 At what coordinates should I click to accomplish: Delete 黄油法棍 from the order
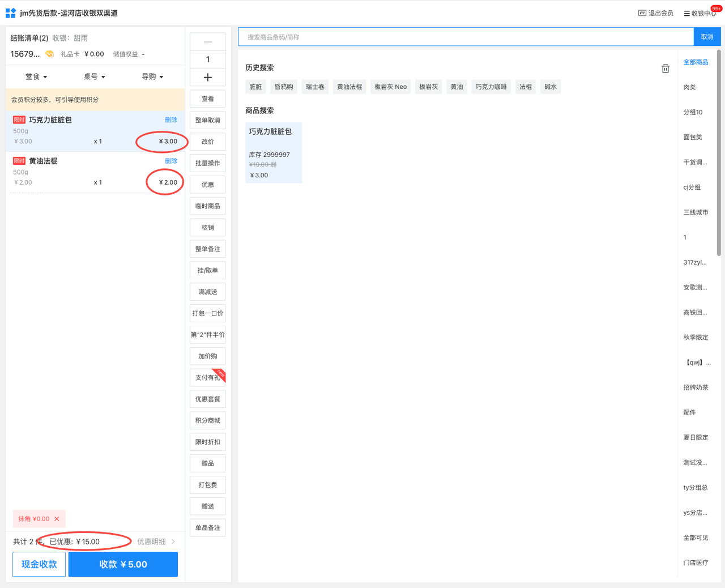171,161
